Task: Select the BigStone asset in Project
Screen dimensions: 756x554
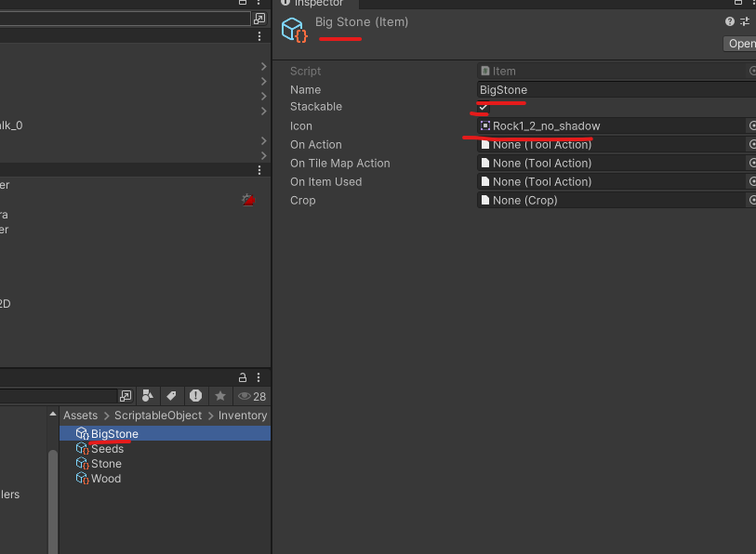Action: point(165,433)
